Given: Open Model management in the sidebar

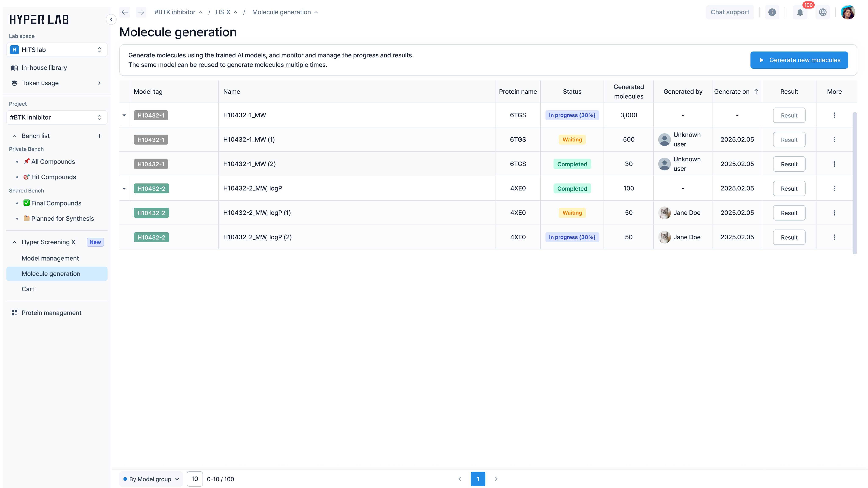Looking at the screenshot, I should pos(50,258).
